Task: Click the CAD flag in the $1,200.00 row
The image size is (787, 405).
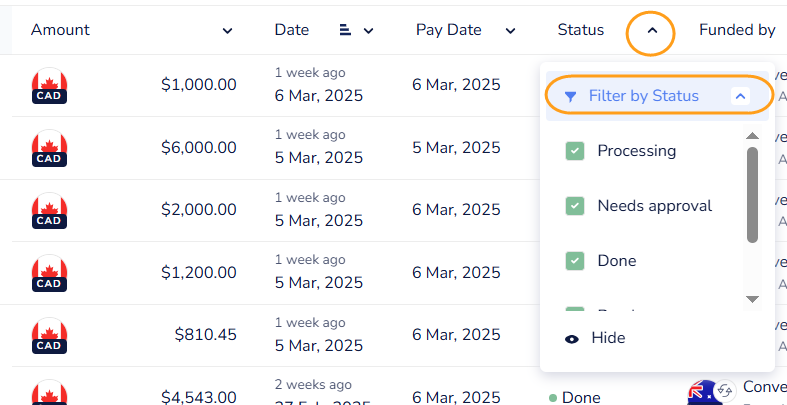Action: point(49,273)
